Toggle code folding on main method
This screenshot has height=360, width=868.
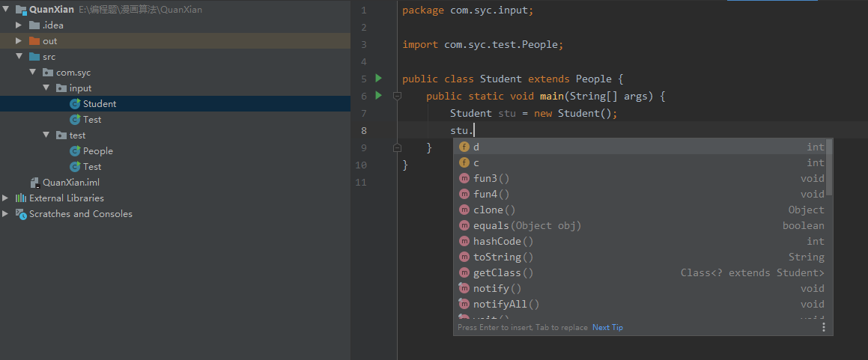tap(398, 96)
